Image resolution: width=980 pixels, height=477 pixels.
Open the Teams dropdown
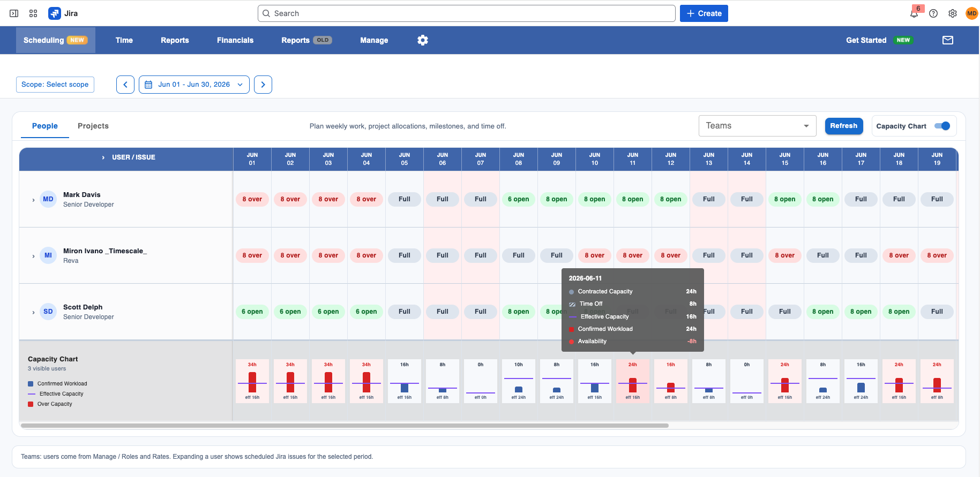(x=757, y=126)
